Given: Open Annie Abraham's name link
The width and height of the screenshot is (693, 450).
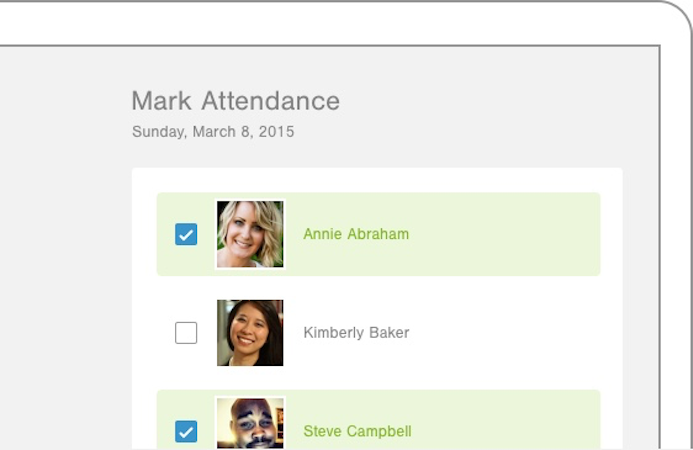Looking at the screenshot, I should (356, 234).
